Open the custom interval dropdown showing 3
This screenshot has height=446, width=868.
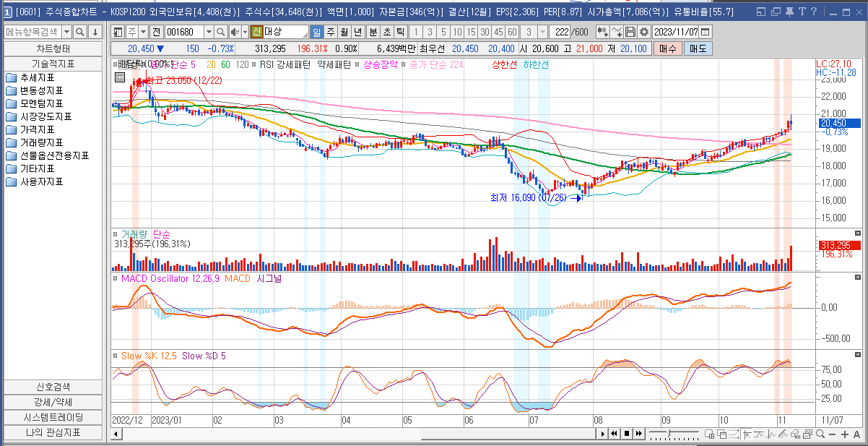coord(542,32)
